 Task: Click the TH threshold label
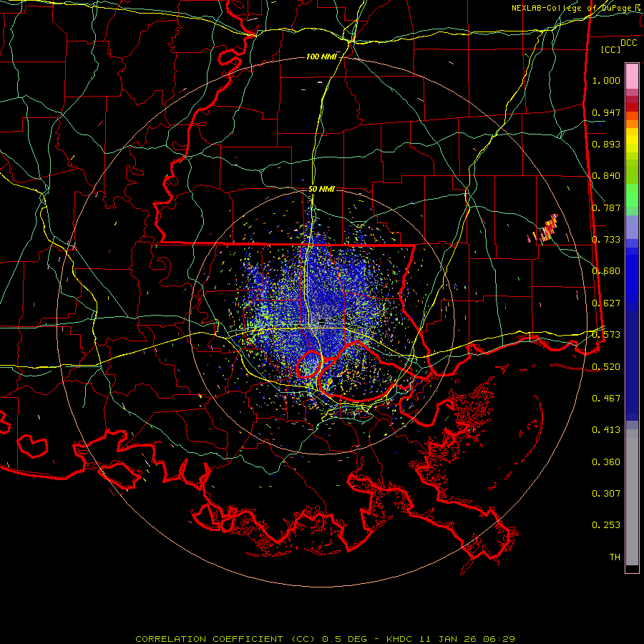[x=615, y=557]
